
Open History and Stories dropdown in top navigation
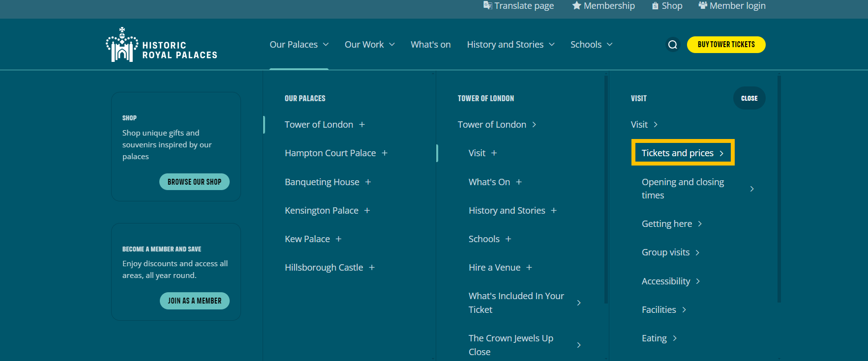tap(510, 45)
